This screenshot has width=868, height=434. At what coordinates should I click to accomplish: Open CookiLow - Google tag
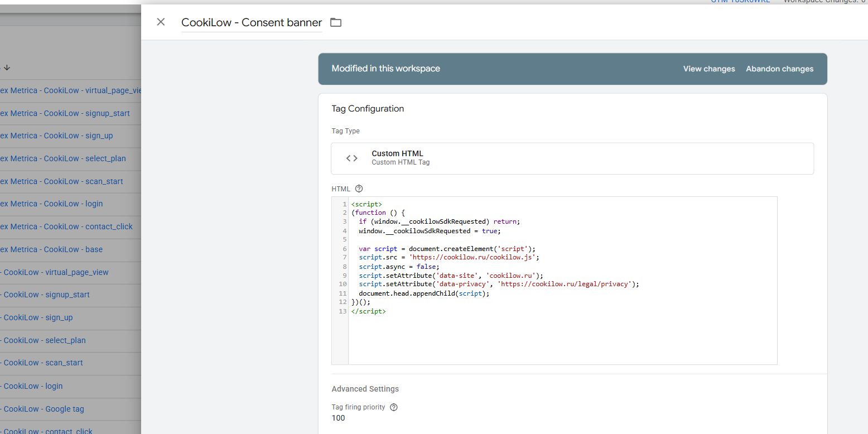[42, 409]
